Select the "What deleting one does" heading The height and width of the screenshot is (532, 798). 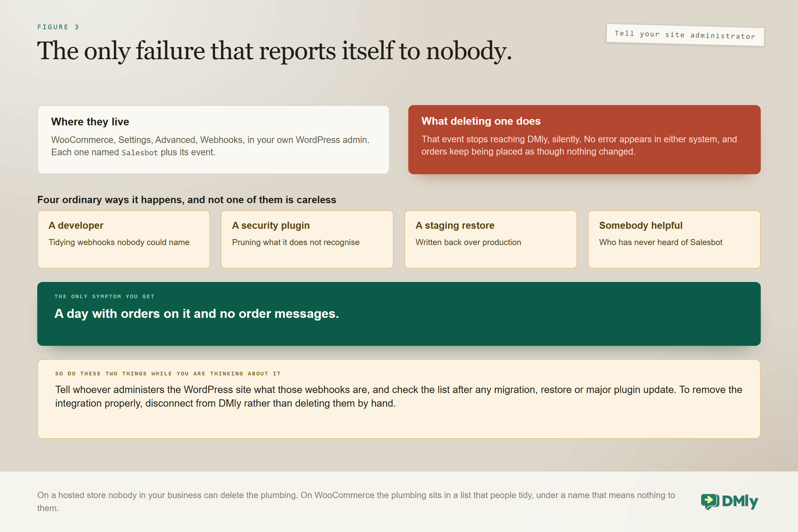coord(481,121)
